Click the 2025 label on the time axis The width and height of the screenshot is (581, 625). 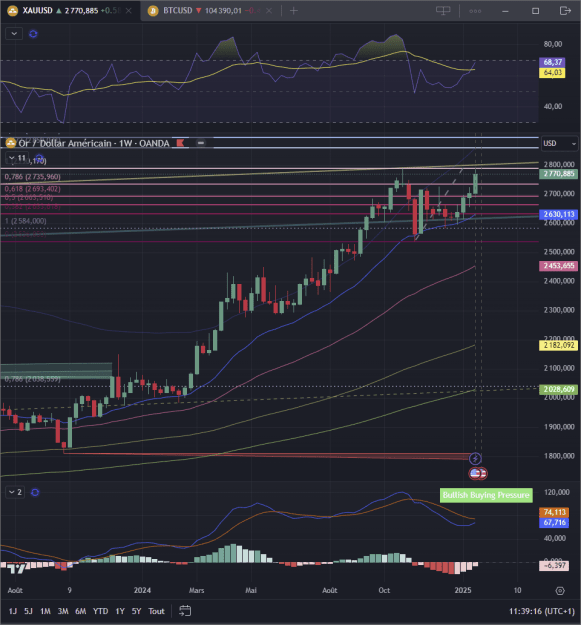coord(463,590)
